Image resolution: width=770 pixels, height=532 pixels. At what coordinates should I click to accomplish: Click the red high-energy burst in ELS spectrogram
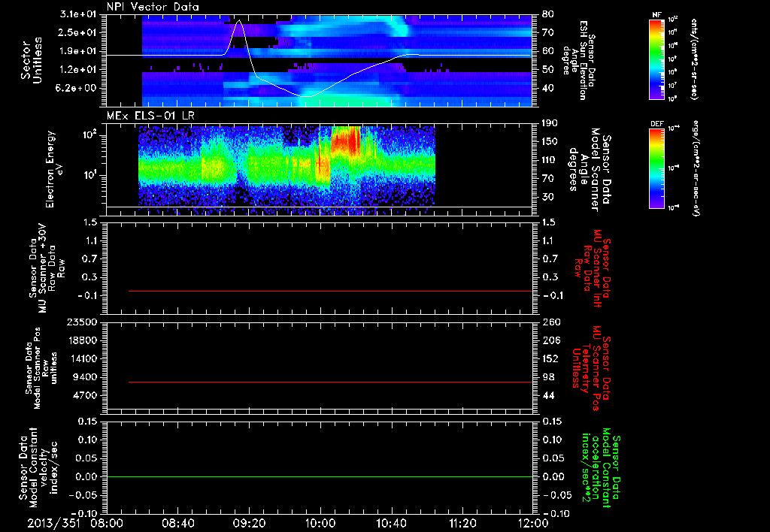[x=346, y=140]
